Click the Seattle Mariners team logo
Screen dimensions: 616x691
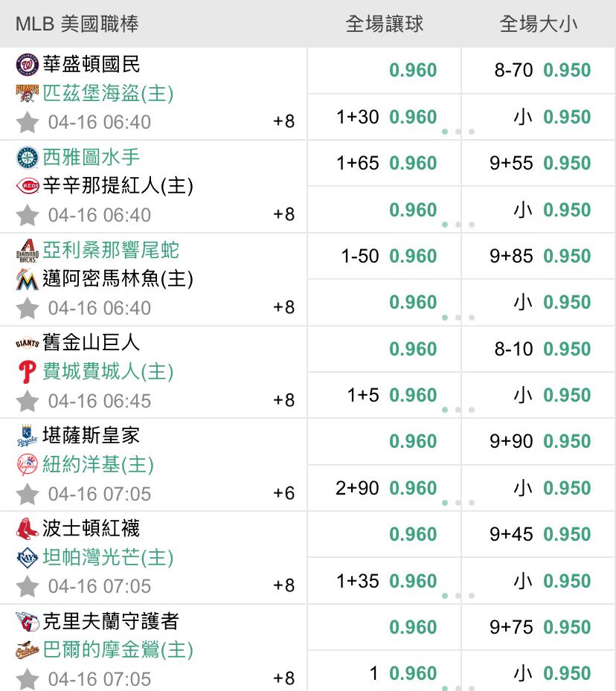coord(28,158)
